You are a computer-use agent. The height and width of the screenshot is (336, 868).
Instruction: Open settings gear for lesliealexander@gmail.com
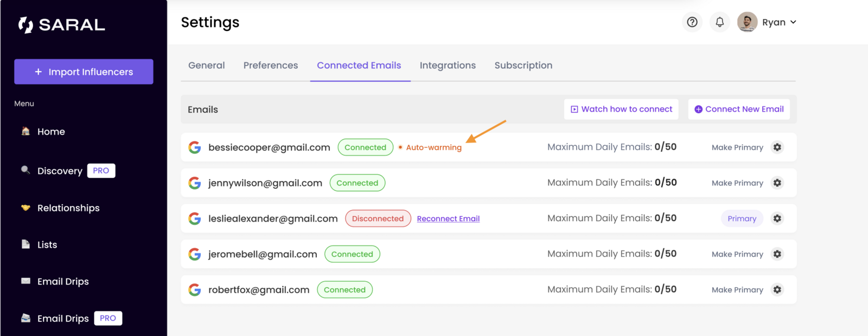(777, 218)
